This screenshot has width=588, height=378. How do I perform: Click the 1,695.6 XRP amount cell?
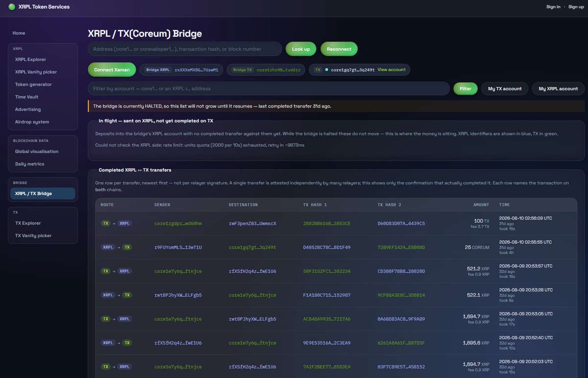tap(476, 343)
